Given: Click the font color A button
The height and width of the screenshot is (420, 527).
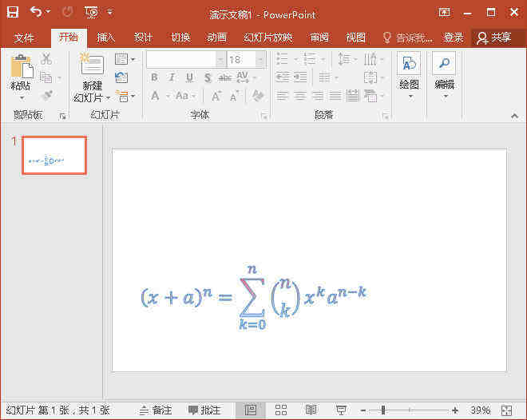Looking at the screenshot, I should coord(155,96).
